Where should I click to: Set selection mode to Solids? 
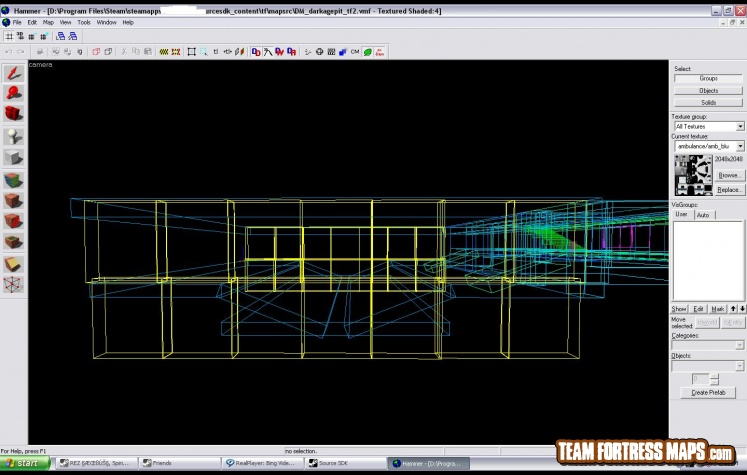click(x=708, y=102)
